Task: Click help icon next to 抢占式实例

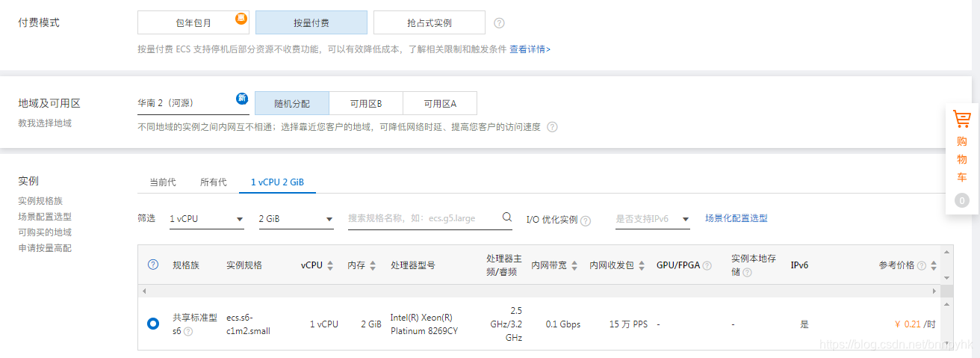Action: click(499, 23)
